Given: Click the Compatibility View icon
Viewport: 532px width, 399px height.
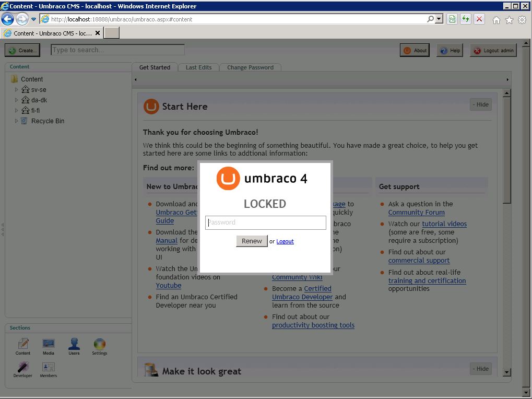Looking at the screenshot, I should 452,19.
